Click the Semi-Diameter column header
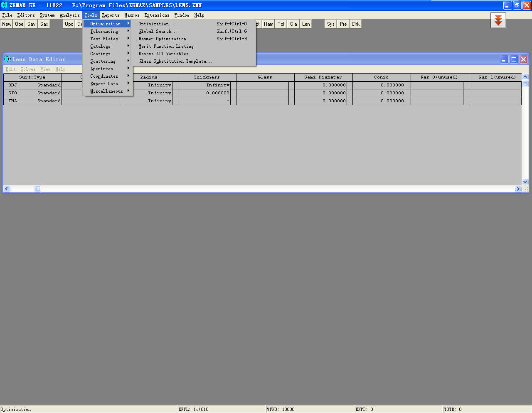The image size is (532, 413). pos(323,77)
